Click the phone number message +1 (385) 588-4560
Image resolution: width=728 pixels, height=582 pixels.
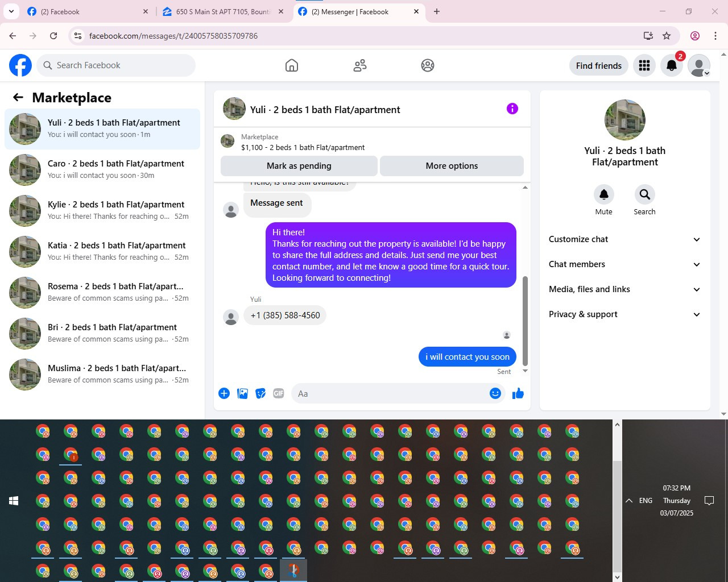[x=285, y=315]
